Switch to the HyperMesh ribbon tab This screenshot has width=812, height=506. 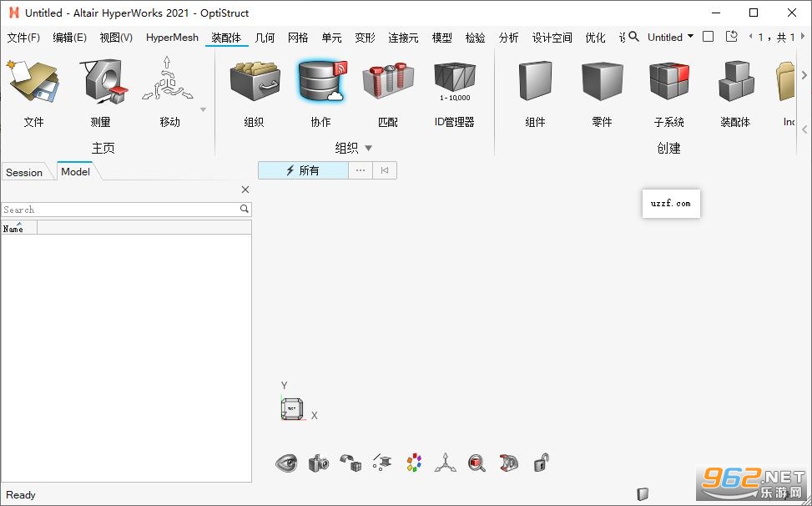pos(172,38)
